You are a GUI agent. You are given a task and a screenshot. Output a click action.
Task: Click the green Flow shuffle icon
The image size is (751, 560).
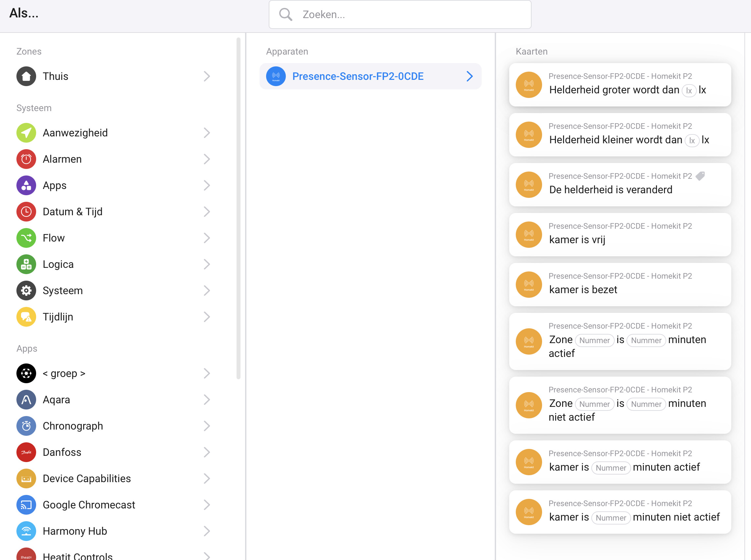point(26,238)
